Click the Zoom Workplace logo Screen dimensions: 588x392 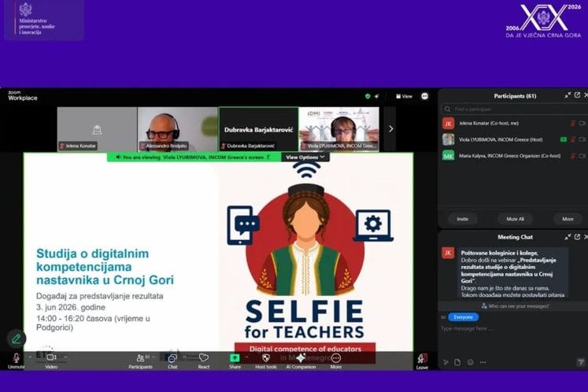[23, 96]
